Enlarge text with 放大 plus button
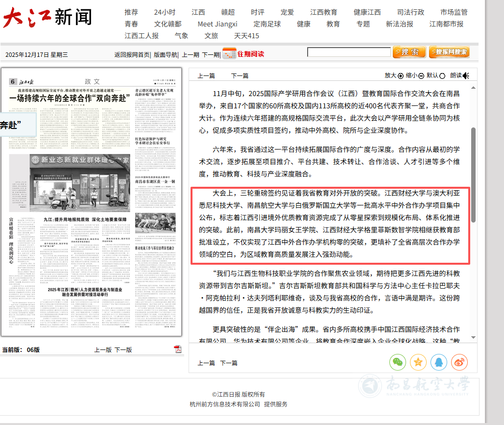Image resolution: width=504 pixels, height=425 pixels. tap(401, 75)
